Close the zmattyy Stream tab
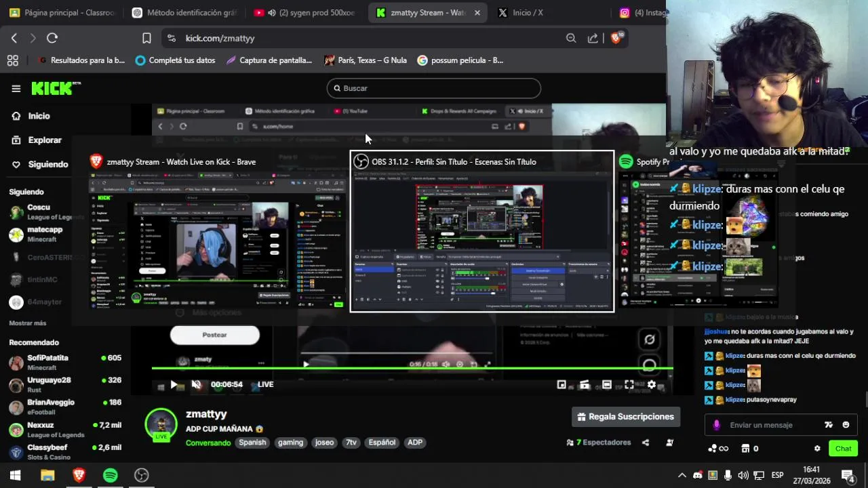Image resolution: width=868 pixels, height=488 pixels. [x=477, y=12]
